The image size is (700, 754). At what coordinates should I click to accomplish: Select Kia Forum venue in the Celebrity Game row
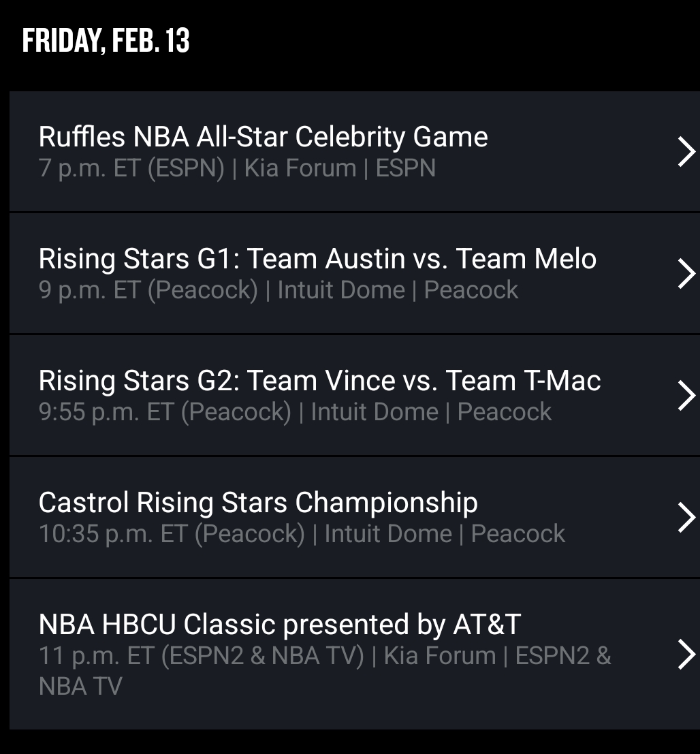pyautogui.click(x=300, y=168)
